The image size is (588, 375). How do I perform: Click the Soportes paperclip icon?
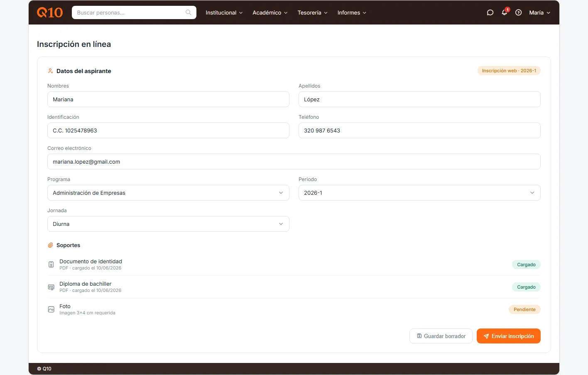point(51,245)
